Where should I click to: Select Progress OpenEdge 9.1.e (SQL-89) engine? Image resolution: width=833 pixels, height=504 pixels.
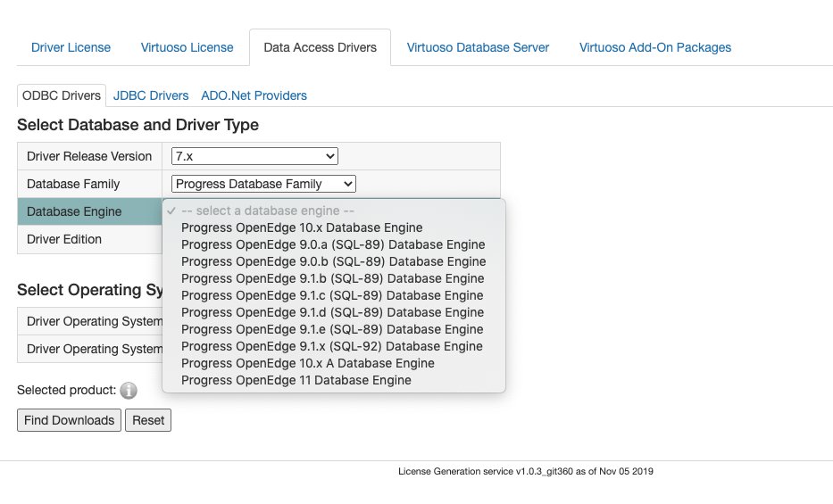coord(334,329)
